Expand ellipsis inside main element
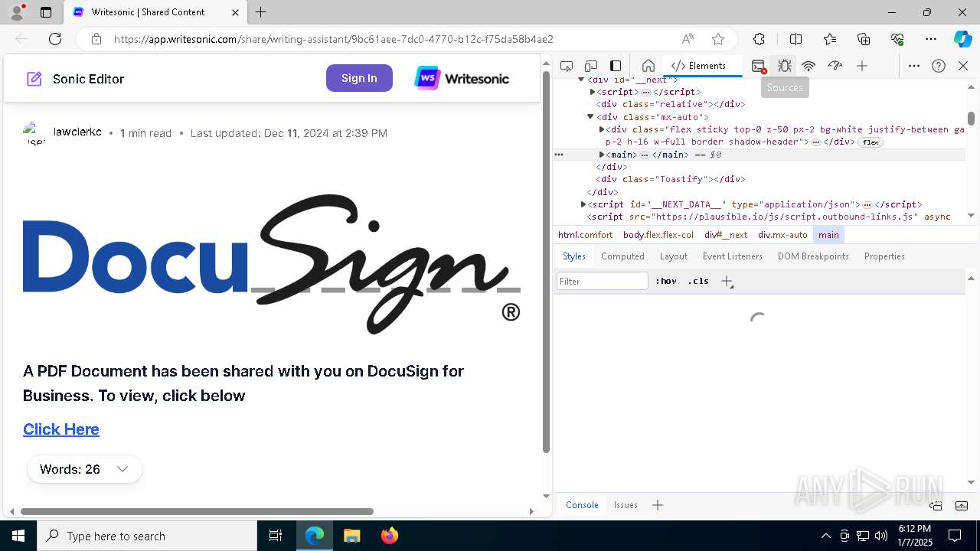Viewport: 980px width, 551px height. [645, 155]
